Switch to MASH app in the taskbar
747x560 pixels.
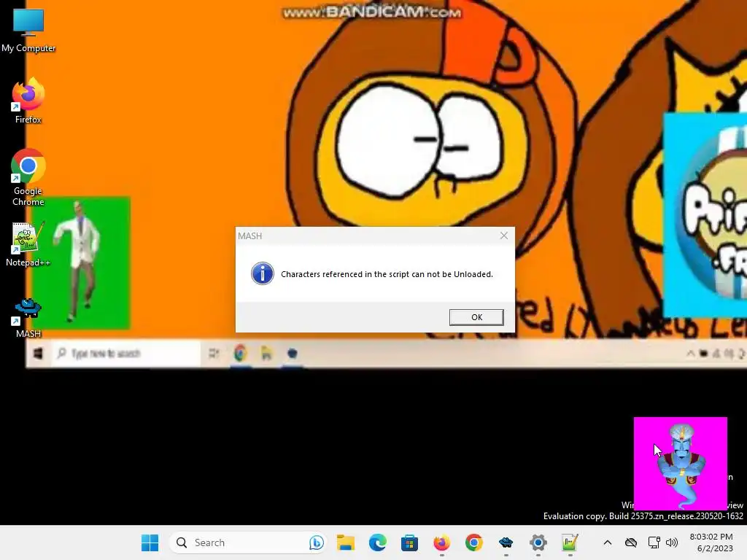[x=506, y=542]
